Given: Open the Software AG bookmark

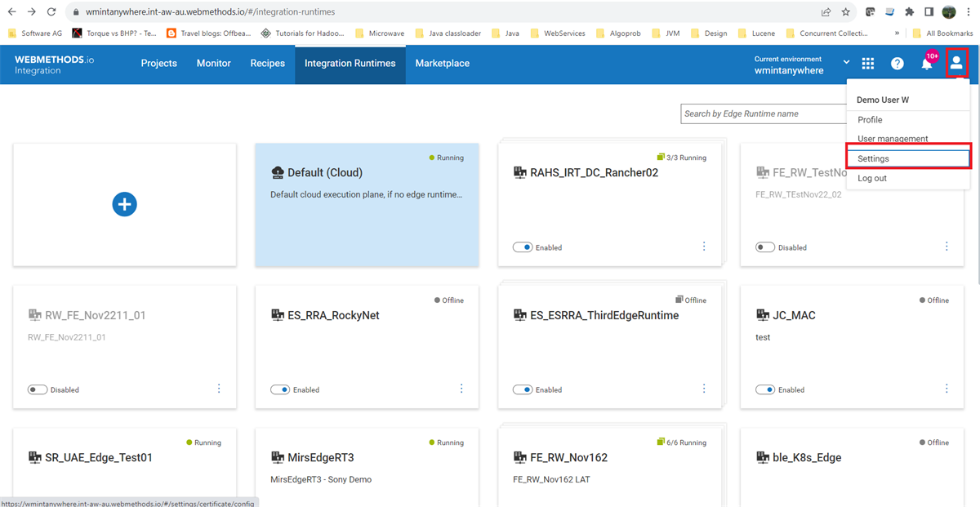Looking at the screenshot, I should [x=34, y=33].
